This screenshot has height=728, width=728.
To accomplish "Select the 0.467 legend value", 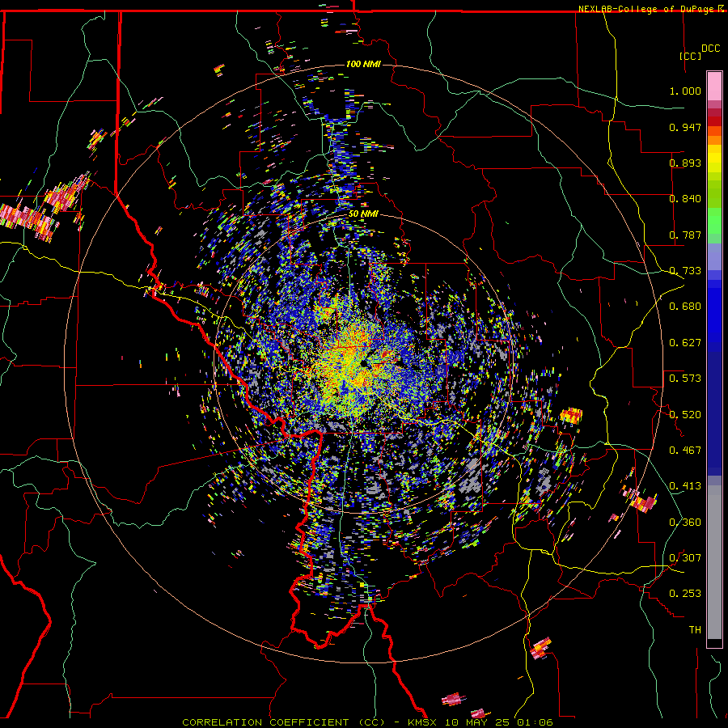I will tap(685, 451).
